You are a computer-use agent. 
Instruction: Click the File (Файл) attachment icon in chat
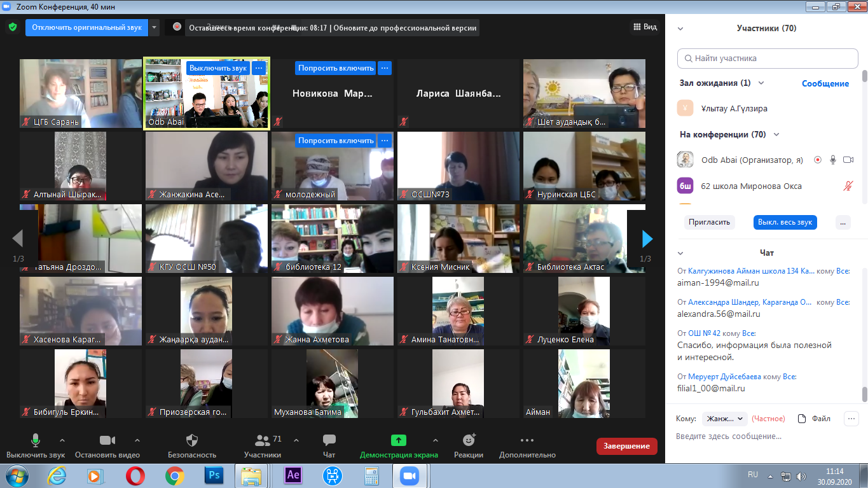click(802, 419)
